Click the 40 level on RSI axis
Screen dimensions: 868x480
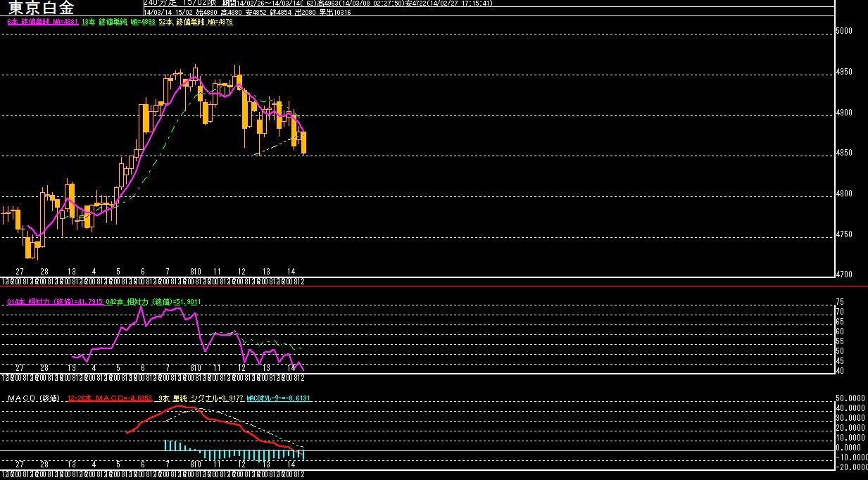(x=840, y=371)
